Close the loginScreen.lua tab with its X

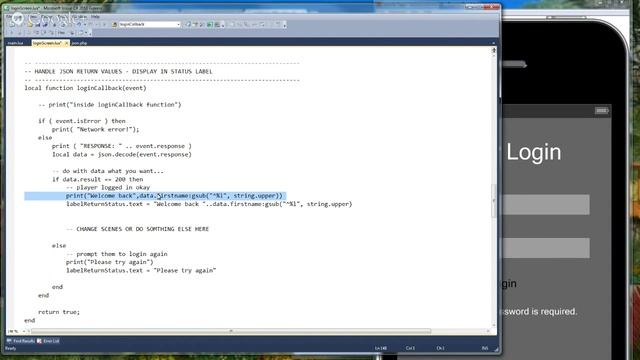(x=67, y=43)
